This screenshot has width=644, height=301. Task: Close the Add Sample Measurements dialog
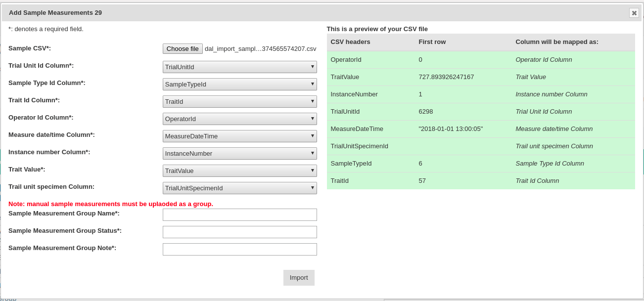pyautogui.click(x=634, y=13)
